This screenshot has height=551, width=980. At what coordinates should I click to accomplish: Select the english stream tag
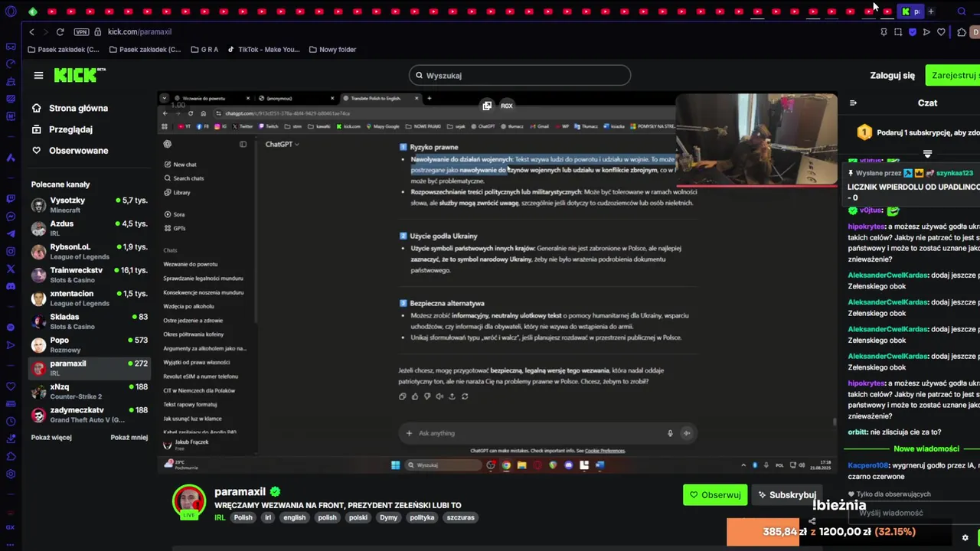(x=294, y=517)
